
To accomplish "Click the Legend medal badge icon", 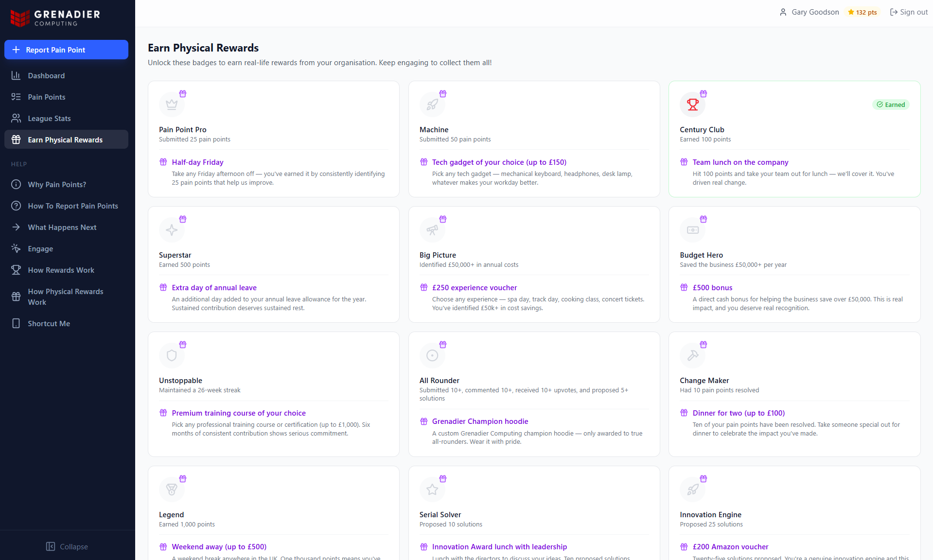I will (172, 490).
